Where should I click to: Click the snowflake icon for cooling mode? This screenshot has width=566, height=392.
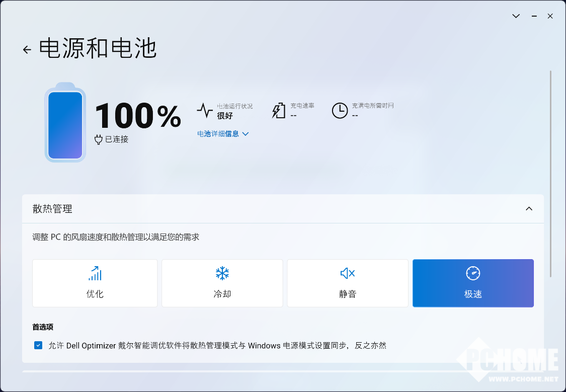point(222,274)
